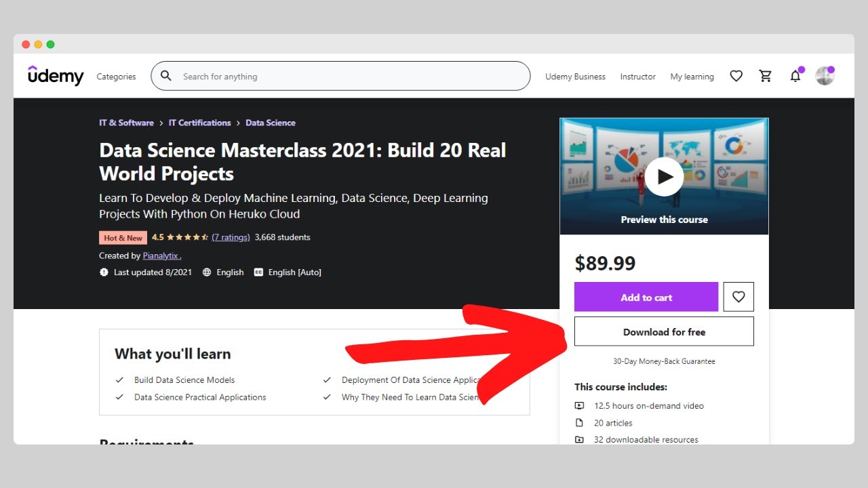
Task: Click the search magnifier icon
Action: 166,76
